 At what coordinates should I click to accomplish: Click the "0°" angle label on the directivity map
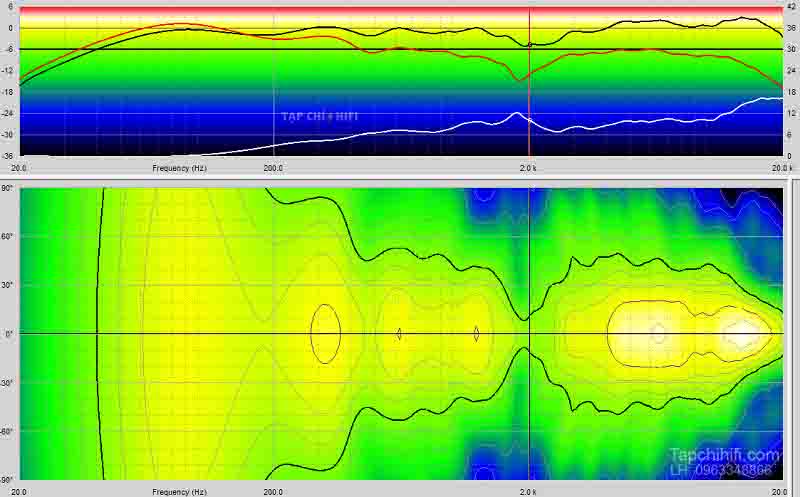[x=9, y=334]
